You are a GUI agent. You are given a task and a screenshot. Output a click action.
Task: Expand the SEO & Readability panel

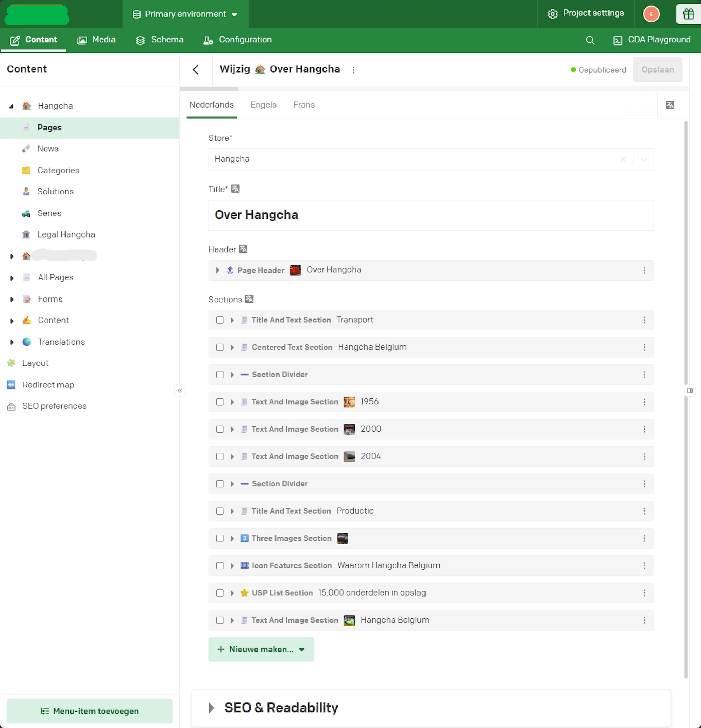[211, 708]
